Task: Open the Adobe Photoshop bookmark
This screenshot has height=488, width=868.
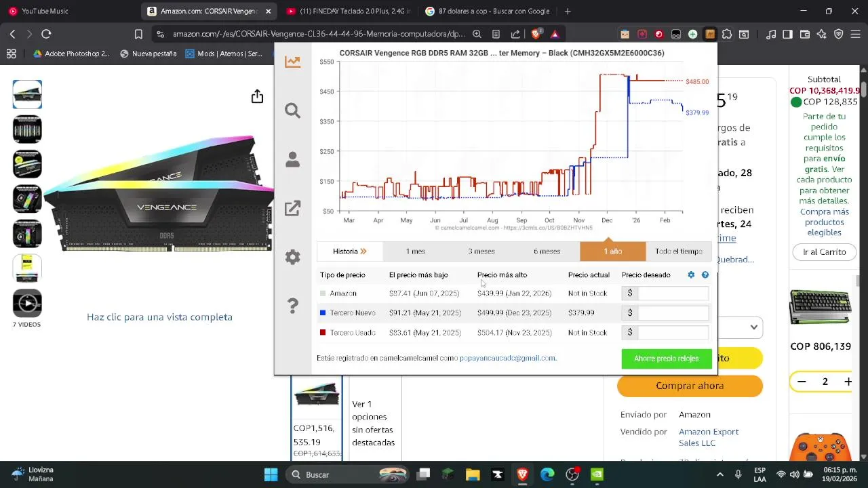Action: [x=71, y=54]
